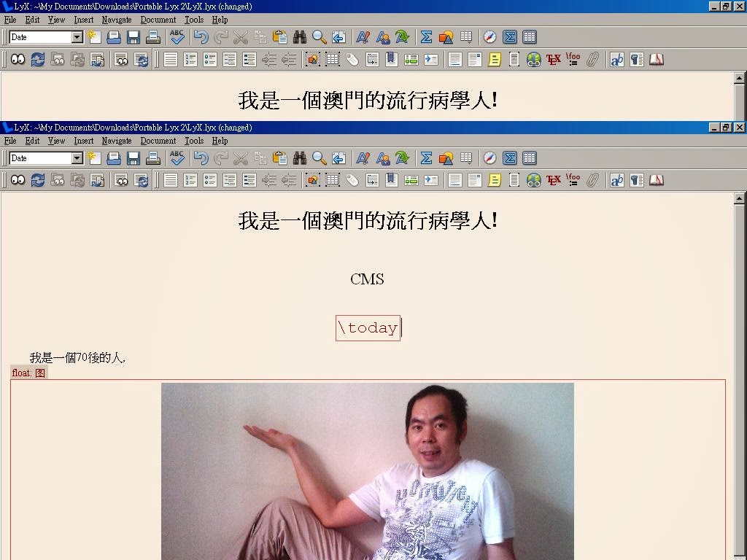The image size is (747, 560).
Task: Apply numbered list in front window toolbar
Action: click(x=190, y=180)
